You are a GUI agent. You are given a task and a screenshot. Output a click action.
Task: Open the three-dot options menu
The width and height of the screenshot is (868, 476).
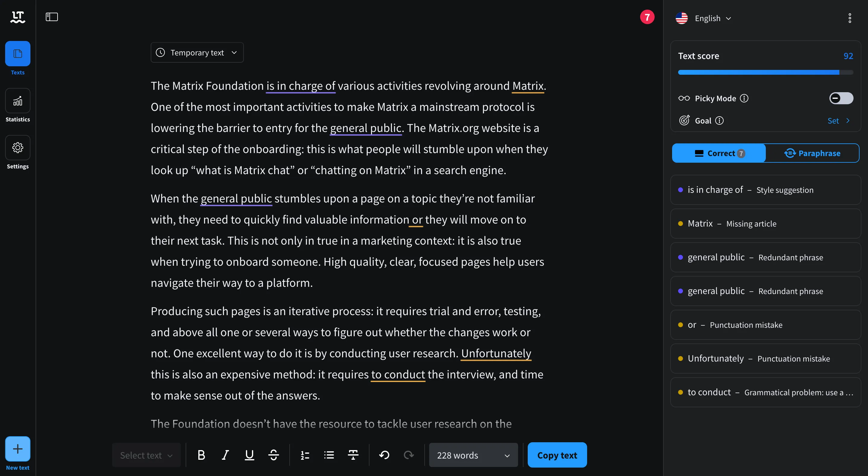tap(850, 18)
